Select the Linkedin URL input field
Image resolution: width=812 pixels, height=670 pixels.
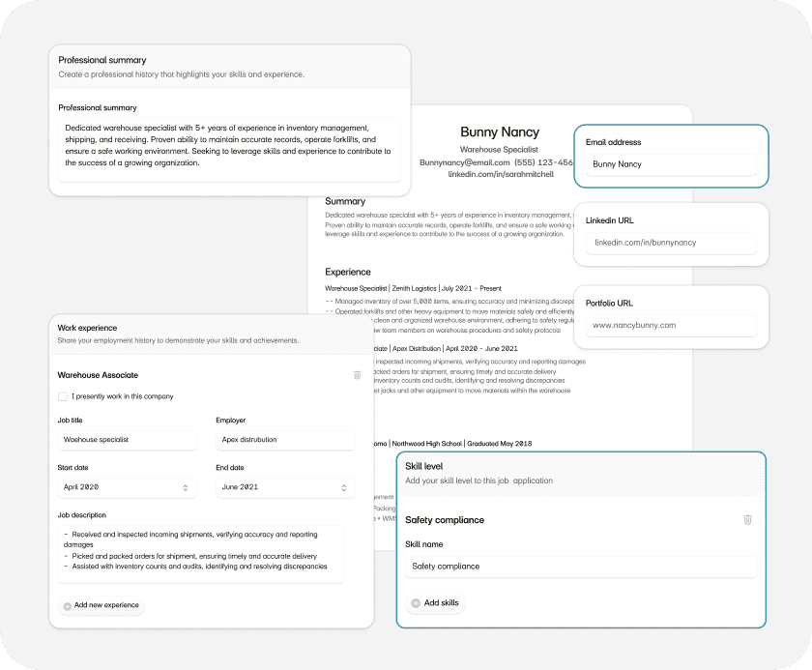pos(670,244)
